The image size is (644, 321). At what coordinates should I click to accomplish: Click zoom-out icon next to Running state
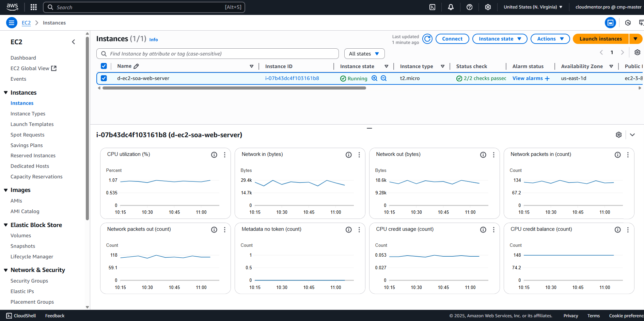click(383, 78)
